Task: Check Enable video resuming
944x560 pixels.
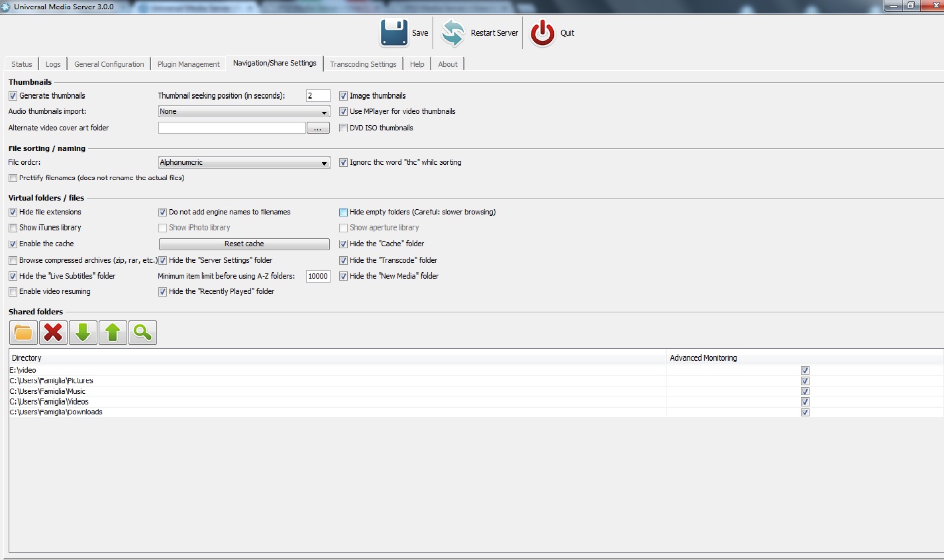Action: click(x=13, y=292)
